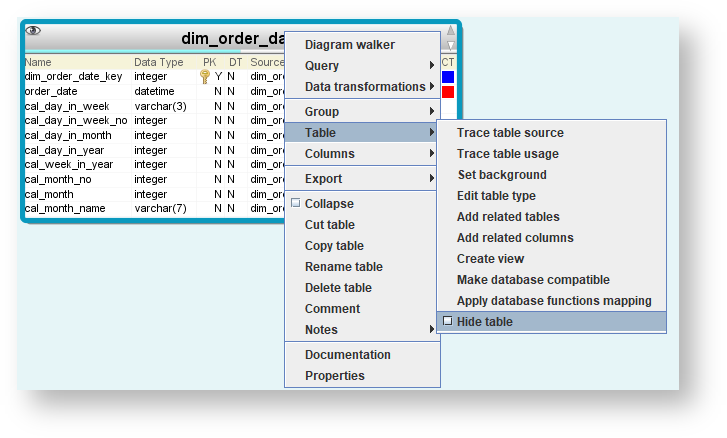Select the cal_month_name column row

pyautogui.click(x=154, y=209)
